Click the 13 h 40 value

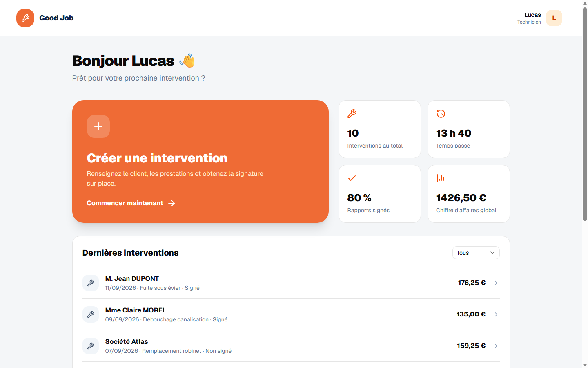pos(454,133)
